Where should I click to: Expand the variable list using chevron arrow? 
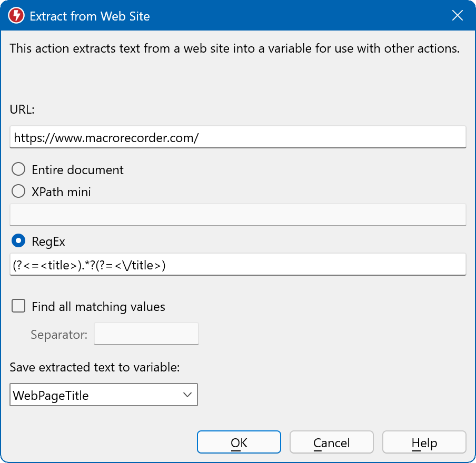(186, 395)
